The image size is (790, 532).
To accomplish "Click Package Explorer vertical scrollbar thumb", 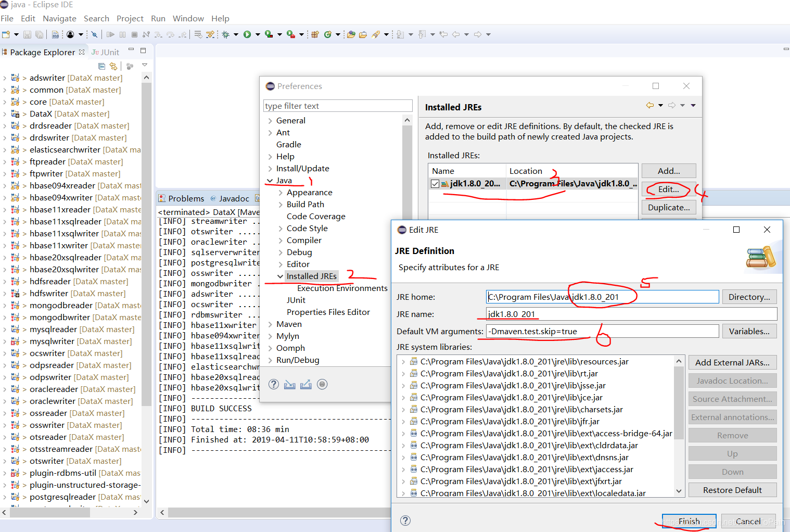I will 146,245.
